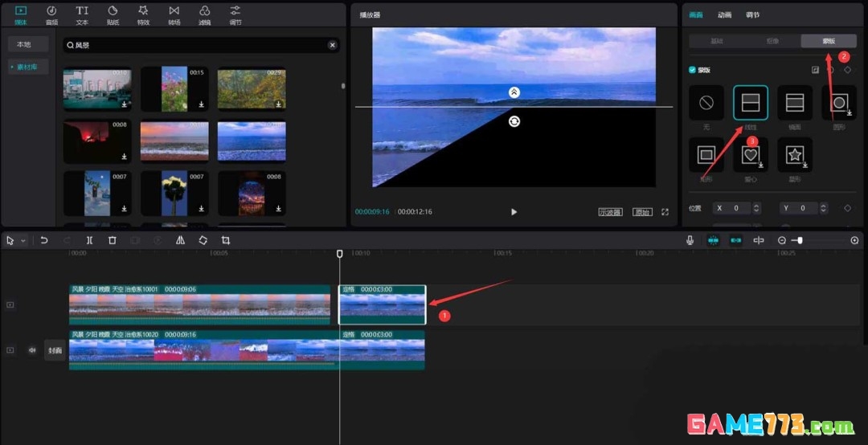The image size is (868, 445).
Task: Click the split clip tool in timeline toolbar
Action: click(89, 240)
